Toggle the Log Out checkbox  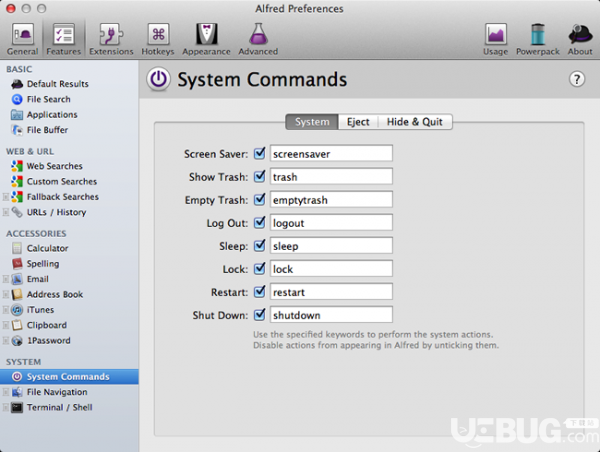tap(259, 222)
